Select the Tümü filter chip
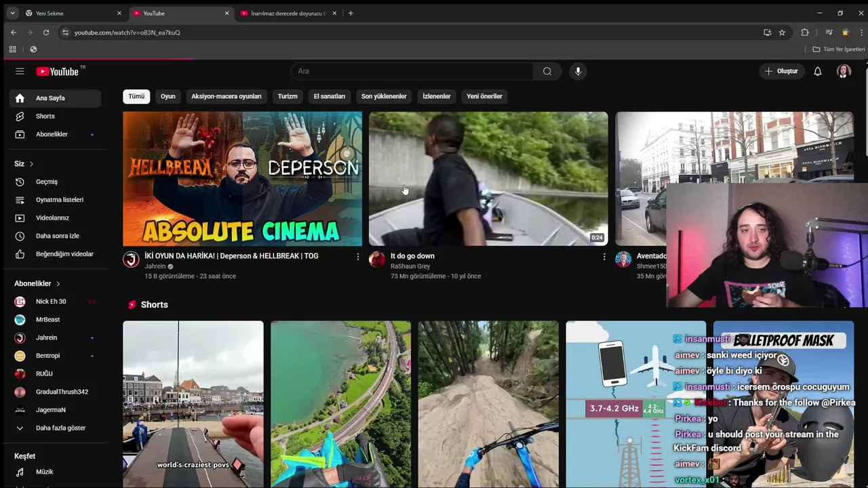Screen dimensions: 868x488 (136, 96)
